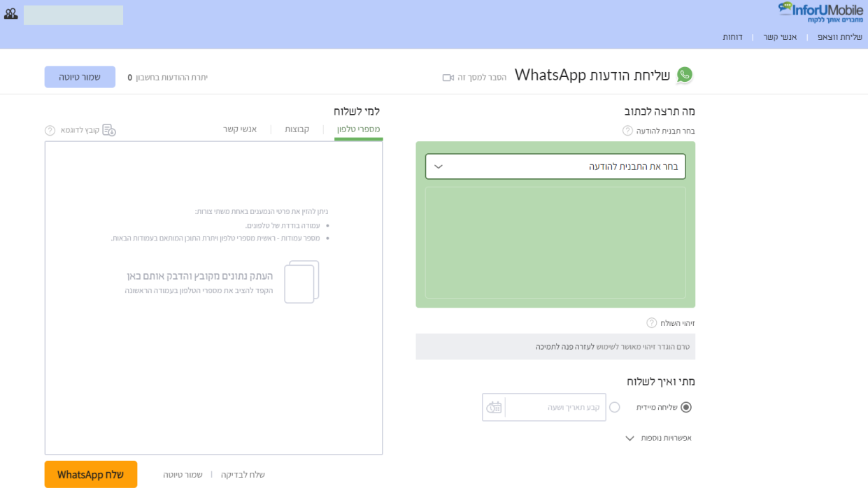Click the orange שלח WhatsApp button
Screen dimensions: 868x493
click(91, 475)
